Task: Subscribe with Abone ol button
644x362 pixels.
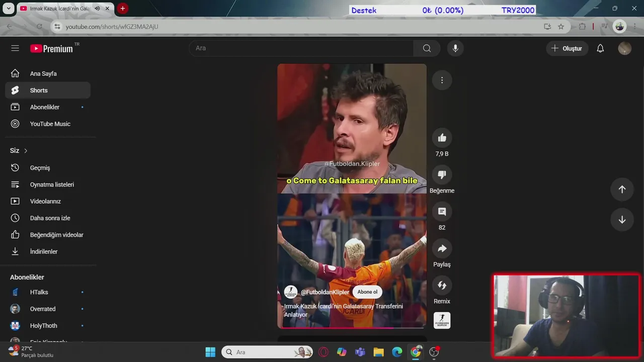Action: click(367, 292)
